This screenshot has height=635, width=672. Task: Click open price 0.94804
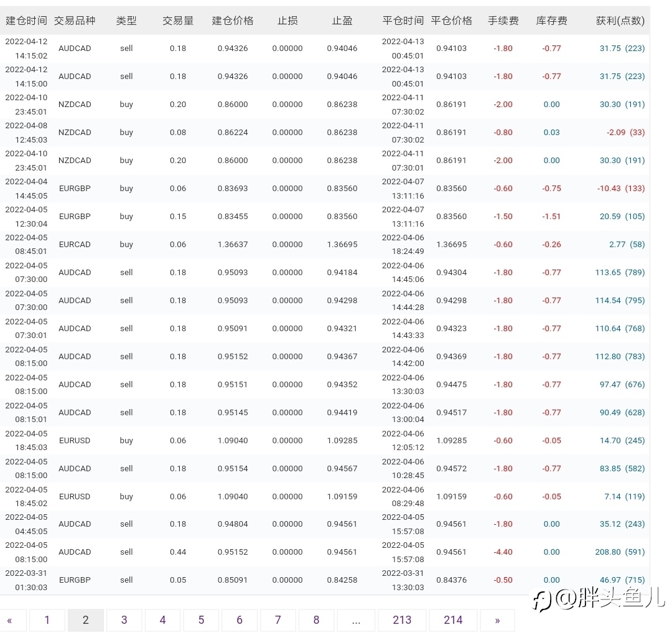(233, 524)
